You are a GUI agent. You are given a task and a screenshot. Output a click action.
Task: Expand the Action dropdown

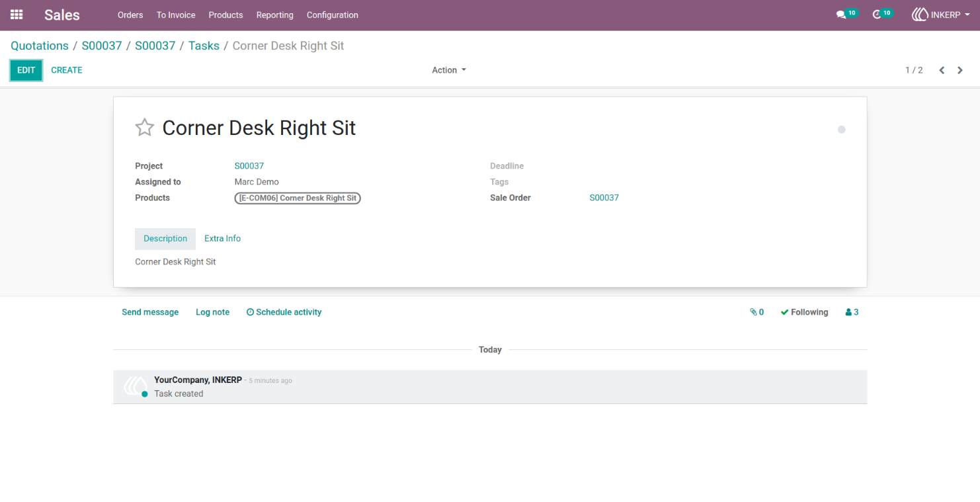pos(449,70)
